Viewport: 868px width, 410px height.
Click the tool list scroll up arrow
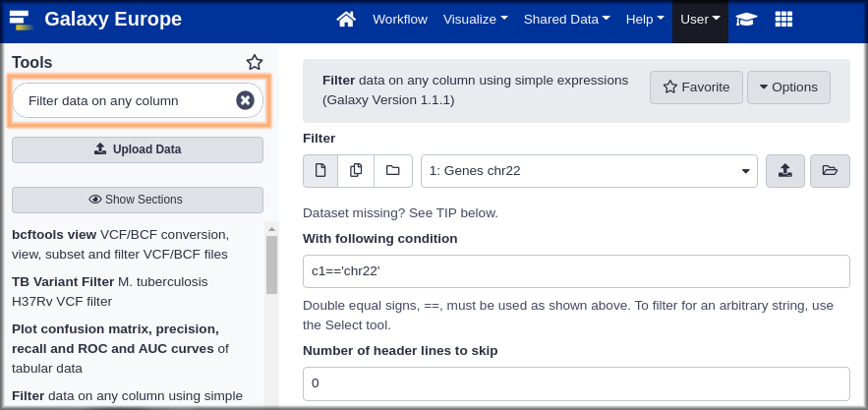[271, 229]
